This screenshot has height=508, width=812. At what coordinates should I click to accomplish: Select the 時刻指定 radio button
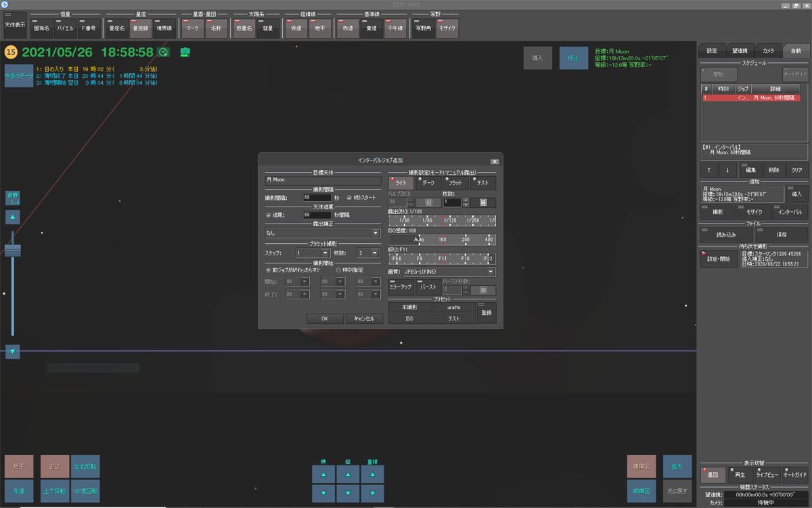point(338,270)
